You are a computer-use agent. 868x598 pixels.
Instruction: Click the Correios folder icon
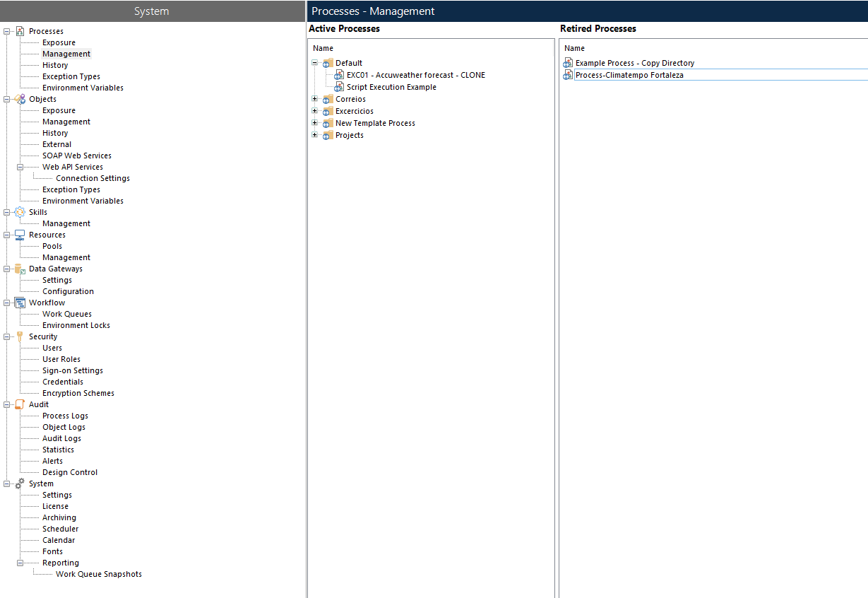point(327,99)
